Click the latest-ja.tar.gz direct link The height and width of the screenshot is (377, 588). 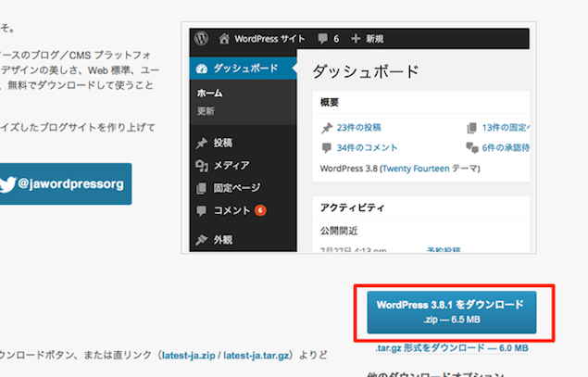click(x=256, y=356)
